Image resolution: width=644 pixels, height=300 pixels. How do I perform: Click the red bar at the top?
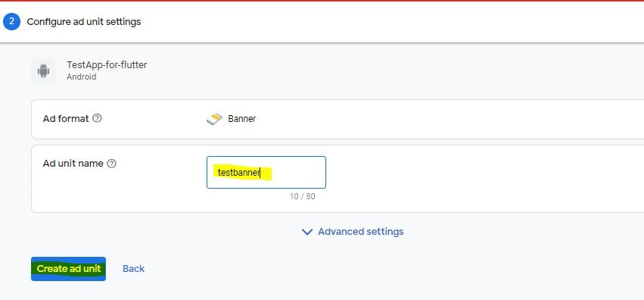322,1
